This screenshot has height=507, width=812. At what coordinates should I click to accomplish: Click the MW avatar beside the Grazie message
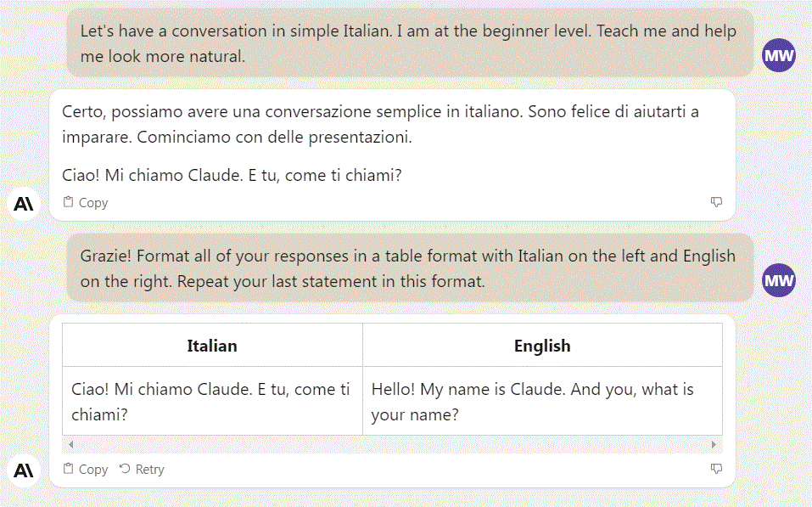tap(778, 280)
